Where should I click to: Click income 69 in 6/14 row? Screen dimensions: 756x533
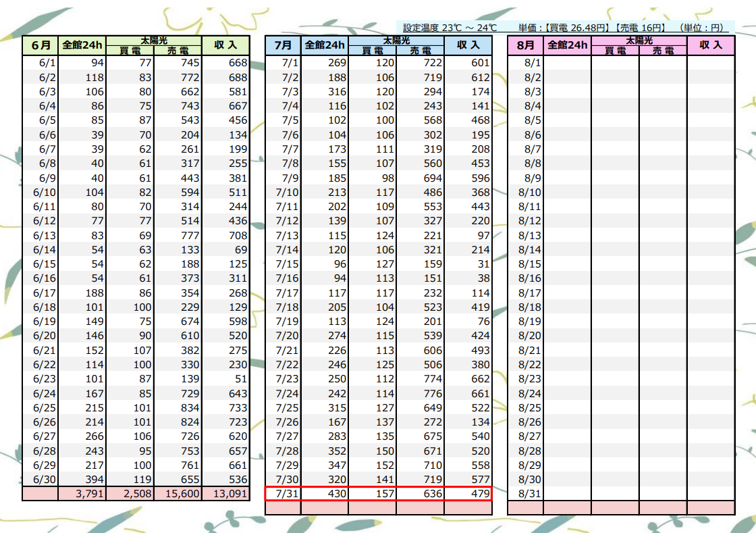(x=225, y=250)
